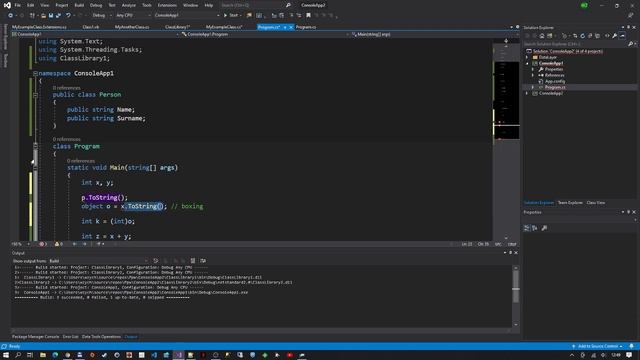Screen dimensions: 640x360
Task: Click the Solution Explorer Home icon
Action: (x=542, y=36)
